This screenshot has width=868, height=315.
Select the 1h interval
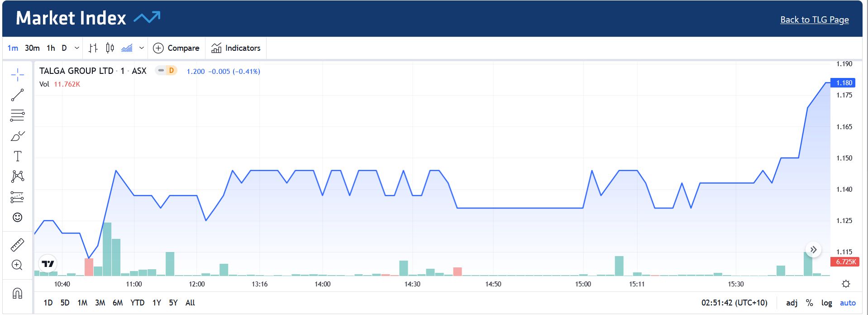pyautogui.click(x=51, y=48)
